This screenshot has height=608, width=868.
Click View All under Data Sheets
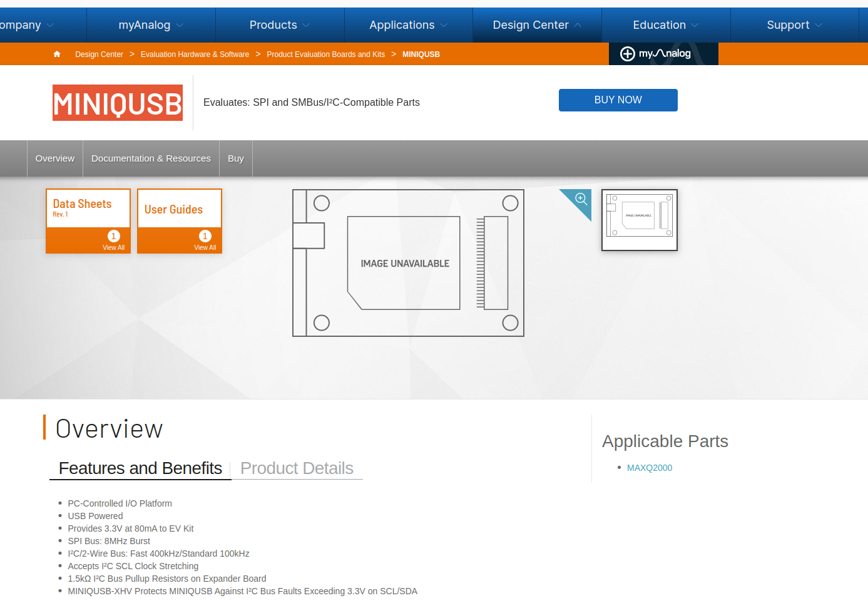tap(113, 248)
